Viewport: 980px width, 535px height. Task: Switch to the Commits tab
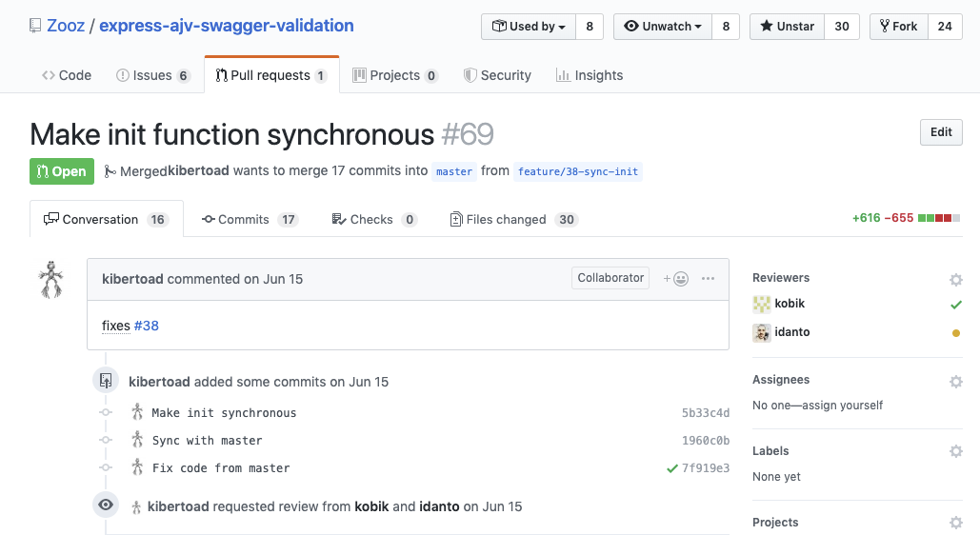point(250,219)
